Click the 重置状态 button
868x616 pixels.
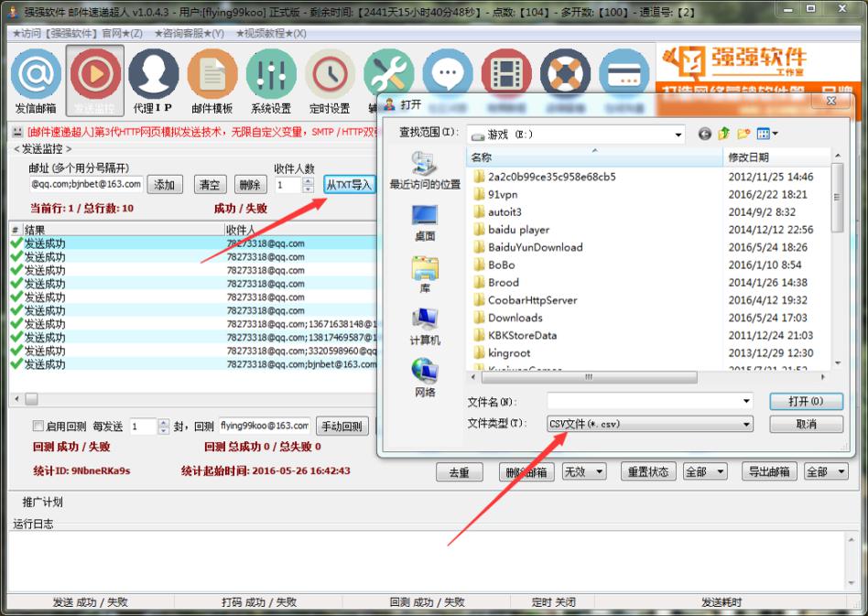pyautogui.click(x=647, y=471)
